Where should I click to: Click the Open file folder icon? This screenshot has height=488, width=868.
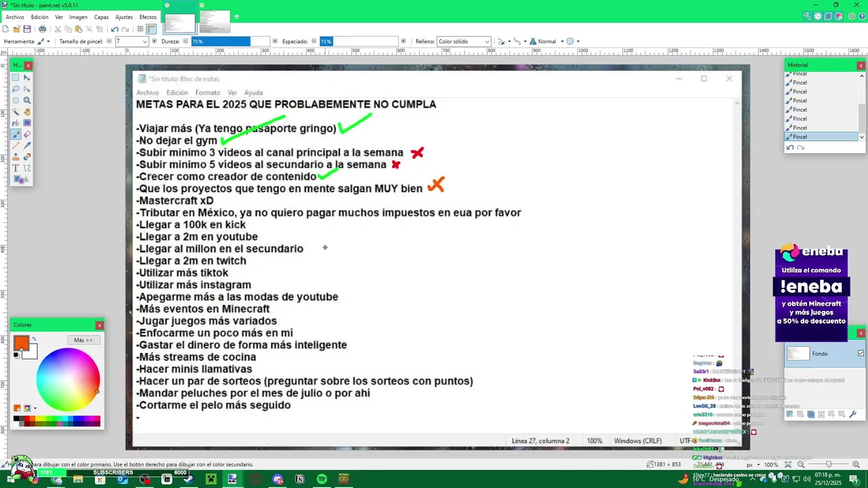coord(16,29)
